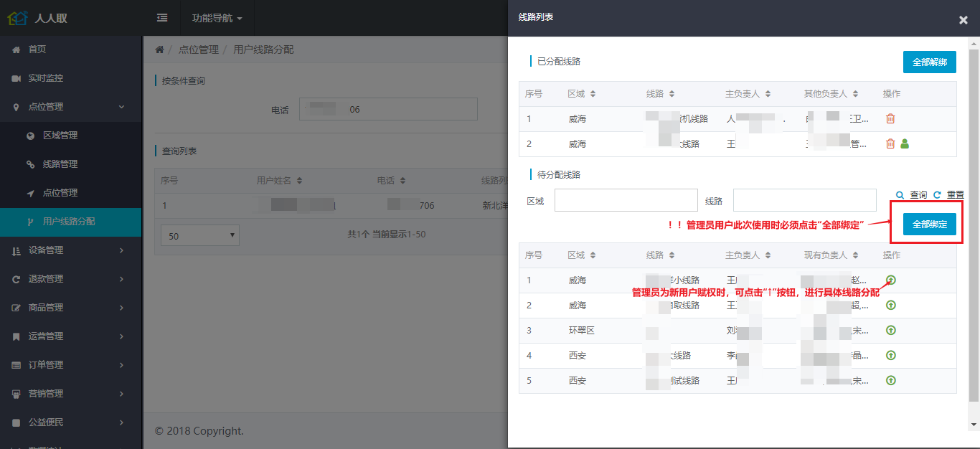Sort pending routes by 序号

534,255
